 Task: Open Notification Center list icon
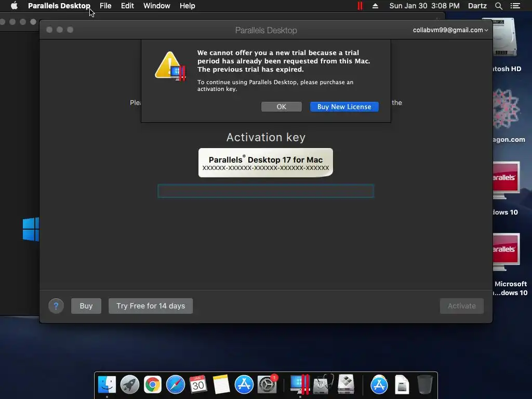pyautogui.click(x=515, y=6)
